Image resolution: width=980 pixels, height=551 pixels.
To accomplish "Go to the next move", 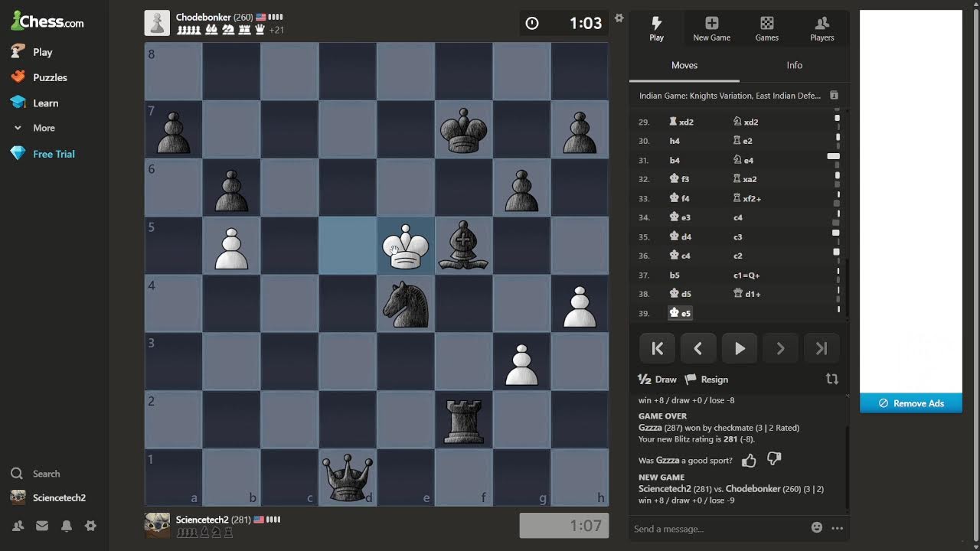I will 780,348.
